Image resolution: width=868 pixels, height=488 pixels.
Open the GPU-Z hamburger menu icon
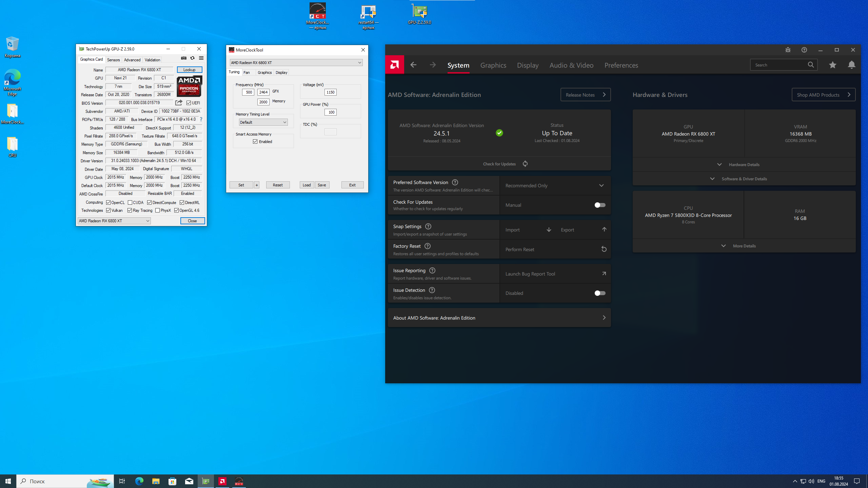coord(201,58)
